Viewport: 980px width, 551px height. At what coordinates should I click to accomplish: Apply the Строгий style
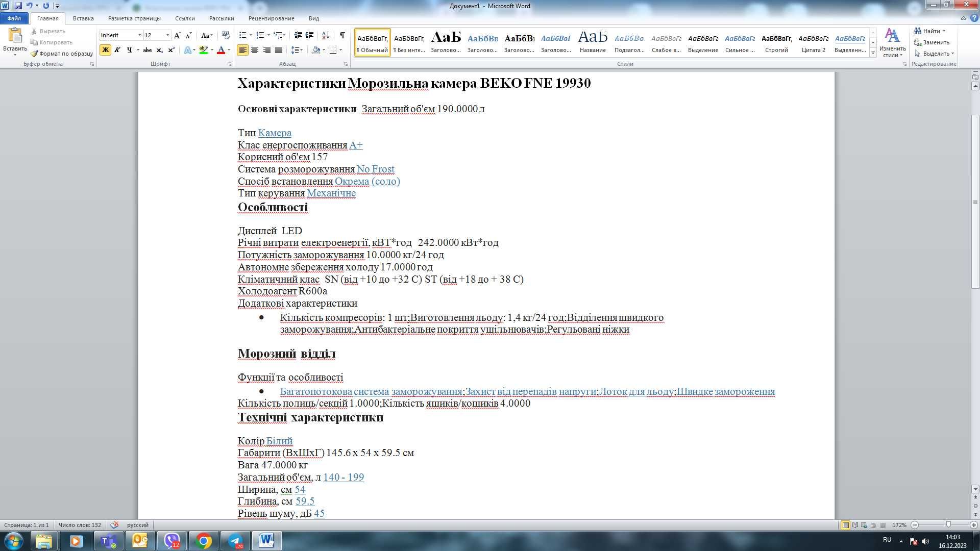pos(776,42)
